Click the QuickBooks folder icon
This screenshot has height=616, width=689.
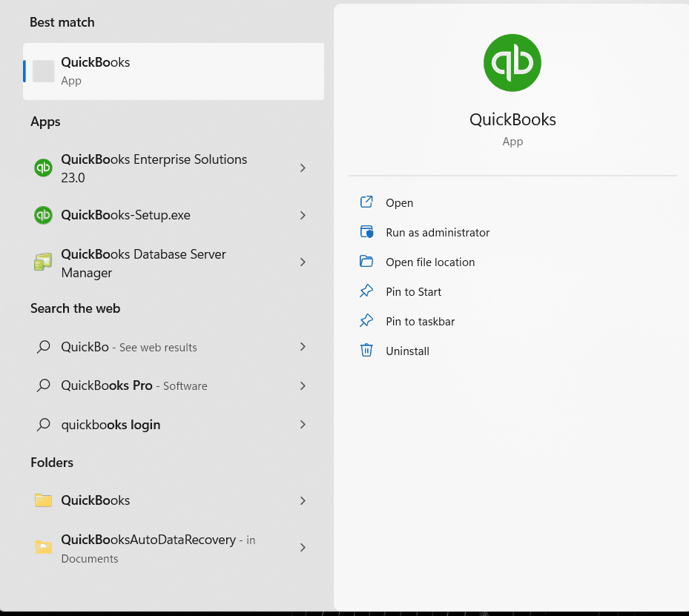pos(43,500)
